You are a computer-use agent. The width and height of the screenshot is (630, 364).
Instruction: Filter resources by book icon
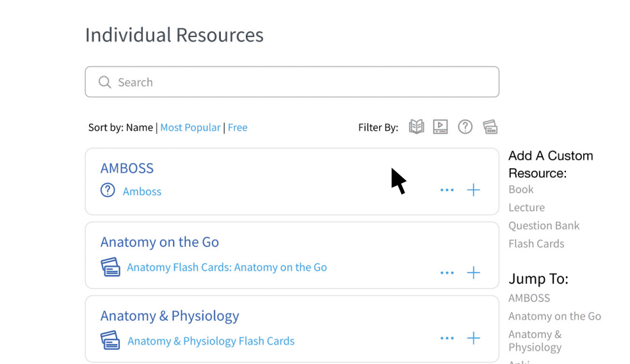click(416, 127)
